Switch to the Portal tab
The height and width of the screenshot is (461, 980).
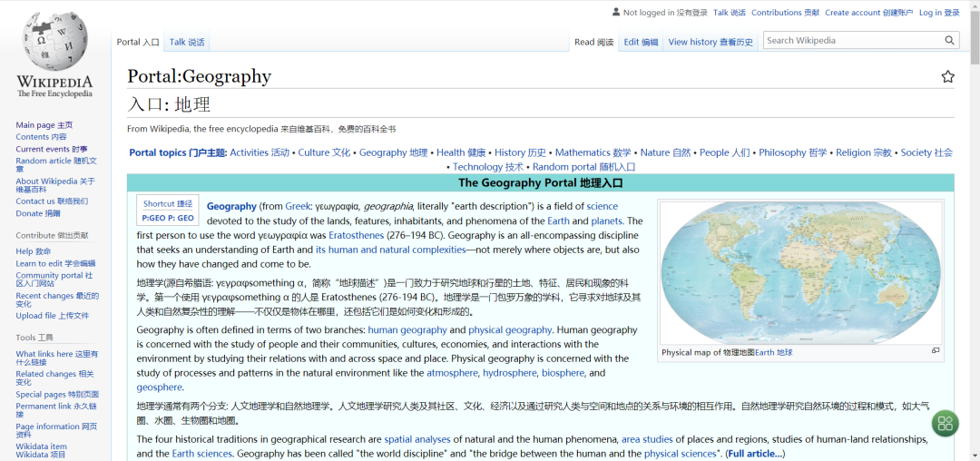coord(138,43)
